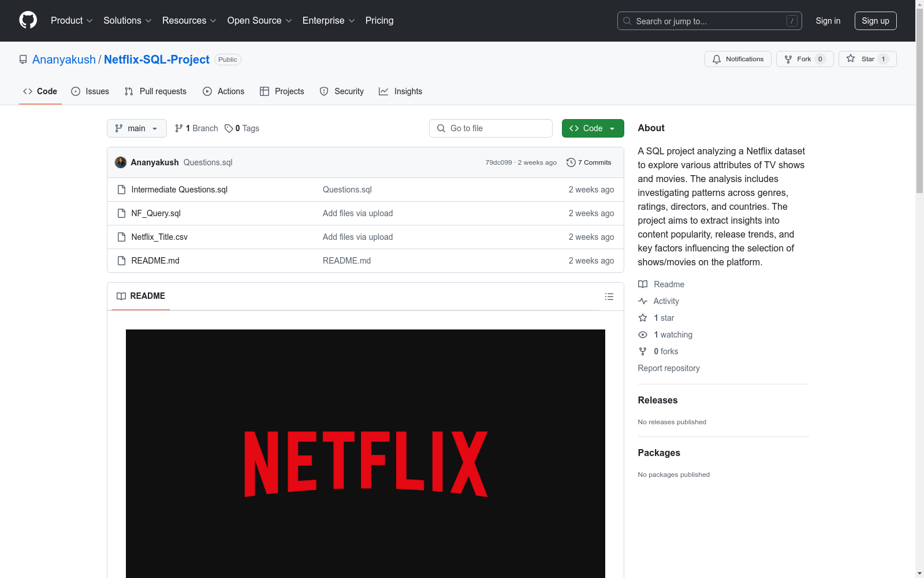The height and width of the screenshot is (578, 924).
Task: Open the Netflix-SQL-Project repository link
Action: (157, 60)
